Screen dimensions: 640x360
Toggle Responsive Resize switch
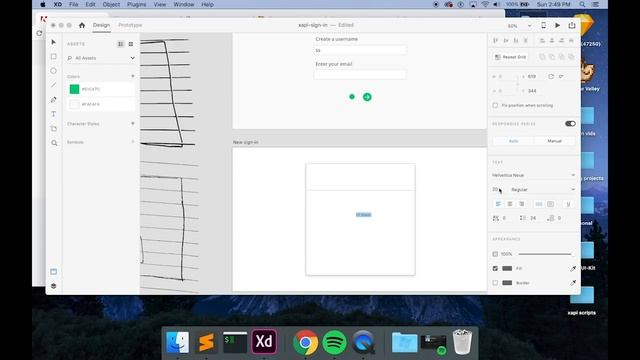coord(570,124)
